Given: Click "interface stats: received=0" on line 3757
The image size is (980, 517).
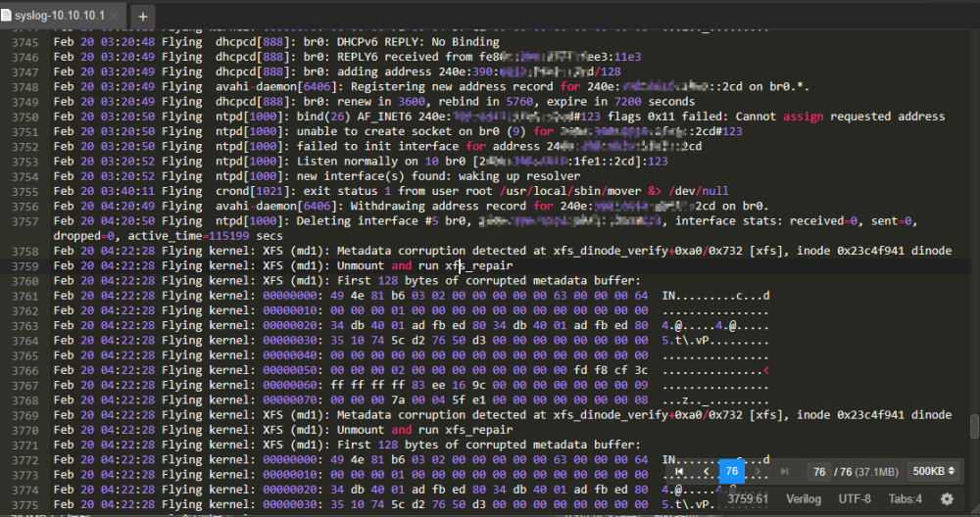Looking at the screenshot, I should tap(765, 221).
